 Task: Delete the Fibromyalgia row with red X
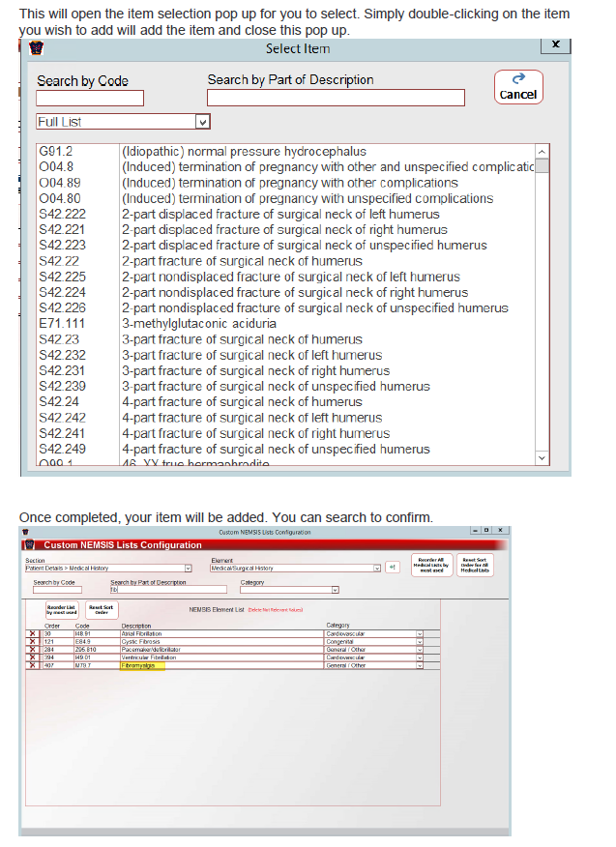33,665
